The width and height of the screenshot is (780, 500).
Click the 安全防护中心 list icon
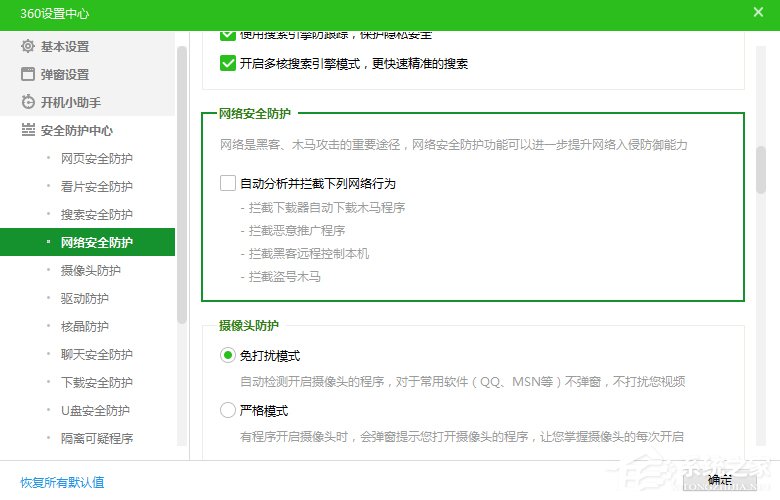tap(28, 131)
